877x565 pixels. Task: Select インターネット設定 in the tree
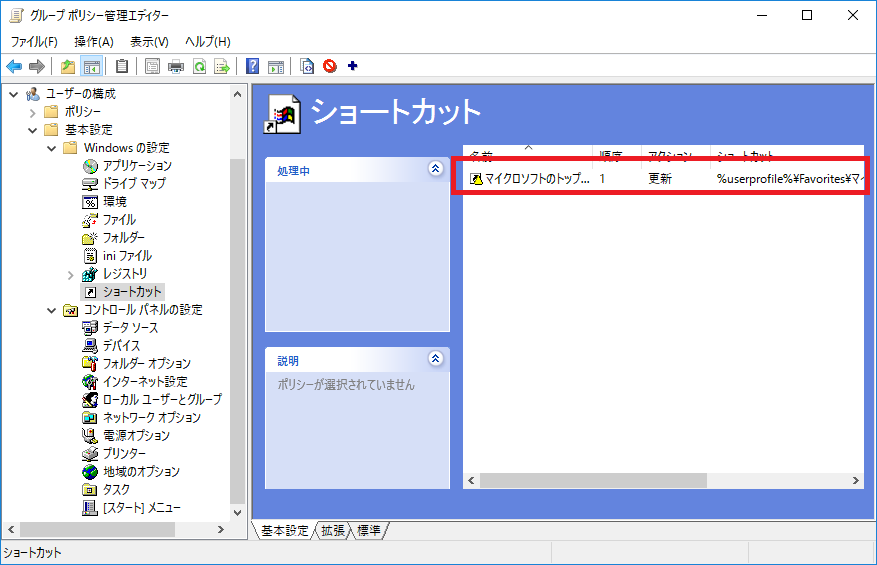[x=147, y=382]
